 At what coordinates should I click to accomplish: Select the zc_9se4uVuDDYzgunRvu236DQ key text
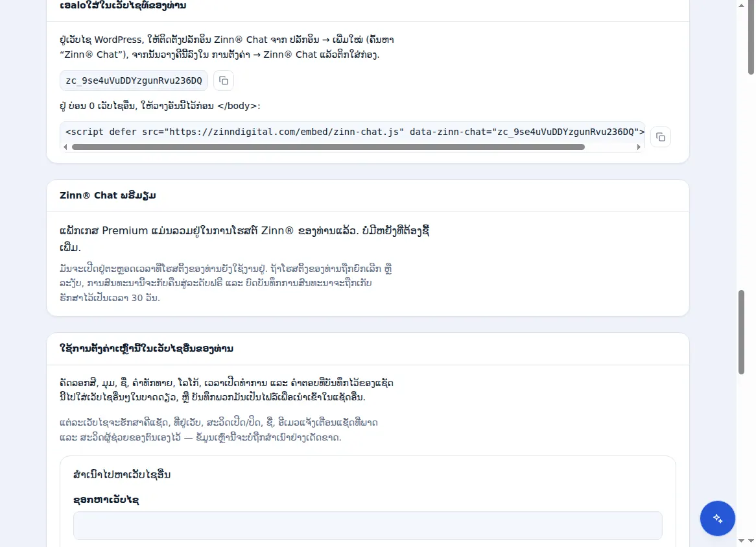pos(134,80)
